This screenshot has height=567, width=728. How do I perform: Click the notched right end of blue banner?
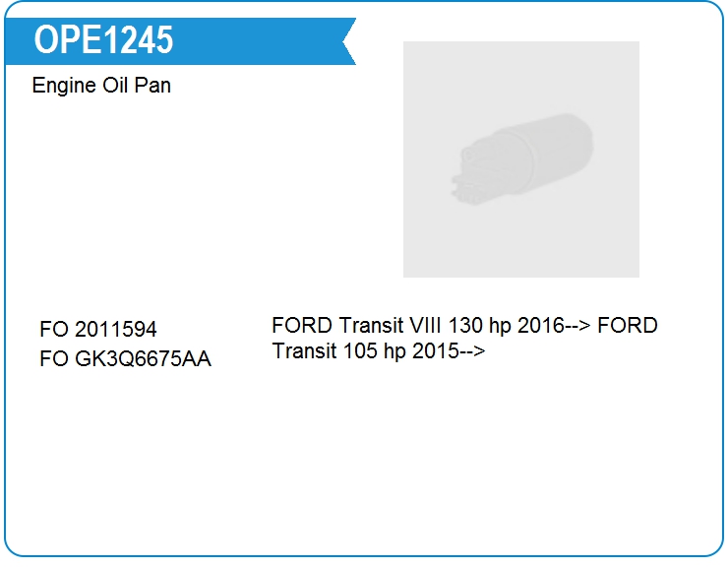345,41
